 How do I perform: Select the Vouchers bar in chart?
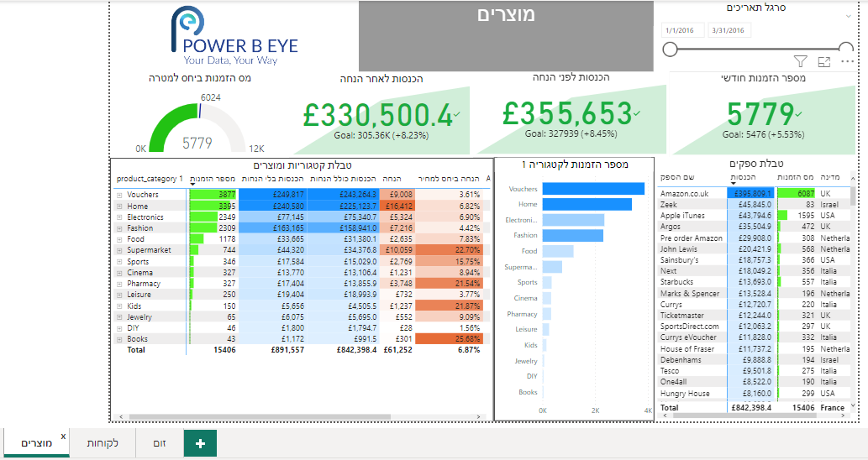click(593, 189)
